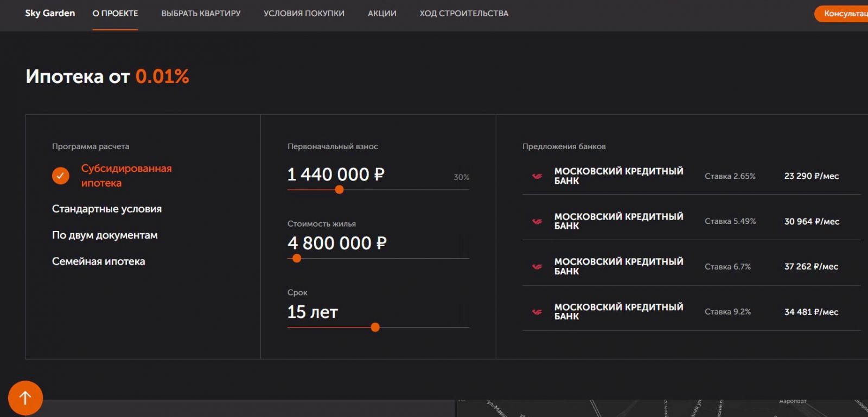
Task: Choose the Субсидированная ипотека program label
Action: [126, 176]
